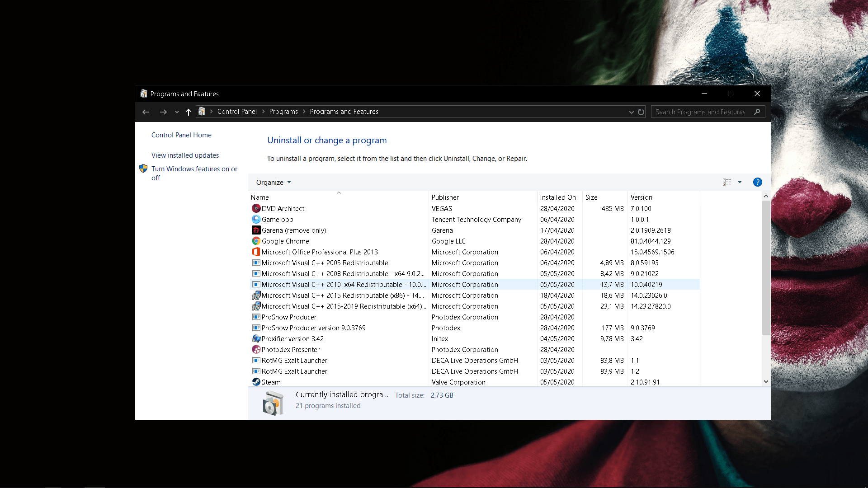Sort the list by Name column
Screen dimensions: 868x488
(339, 197)
